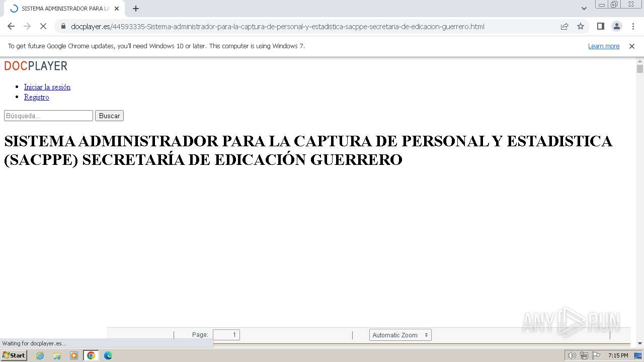
Task: Bookmark this page with the star icon
Action: [581, 26]
